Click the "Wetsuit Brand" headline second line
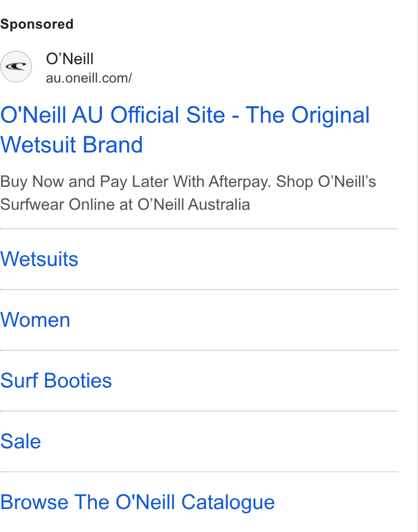Screen dimensions: 418x532 pos(72,145)
